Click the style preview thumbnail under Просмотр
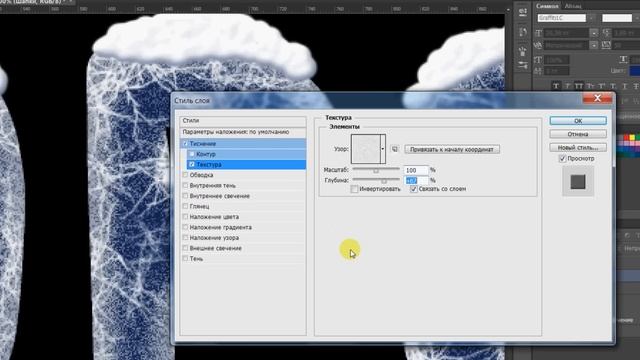The width and height of the screenshot is (640, 360). [578, 182]
